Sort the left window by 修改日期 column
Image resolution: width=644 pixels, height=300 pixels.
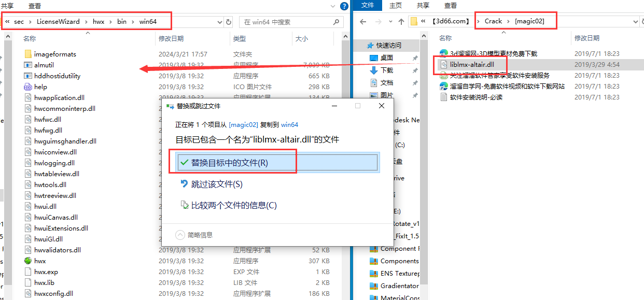pos(171,38)
